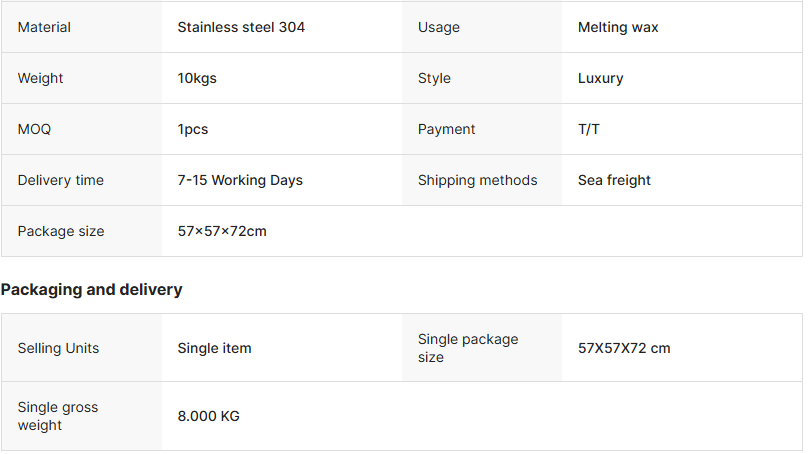Click the Delivery time label
Image resolution: width=808 pixels, height=454 pixels.
pyautogui.click(x=61, y=180)
